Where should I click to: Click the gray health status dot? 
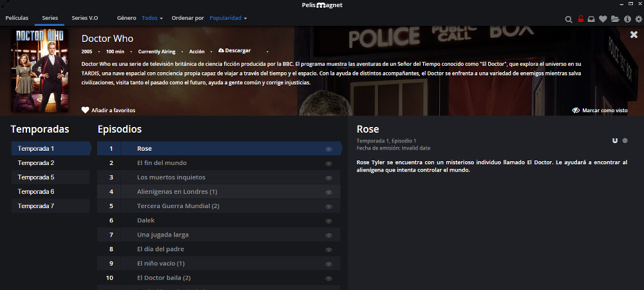tap(625, 140)
